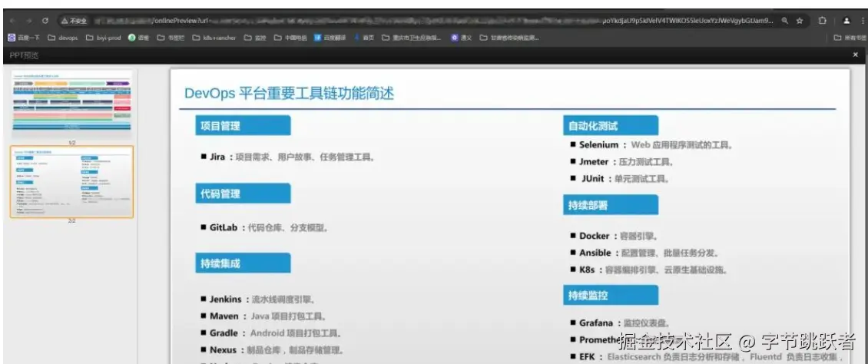Select slide thumbnail 1/2
This screenshot has height=364, width=868.
coord(72,104)
